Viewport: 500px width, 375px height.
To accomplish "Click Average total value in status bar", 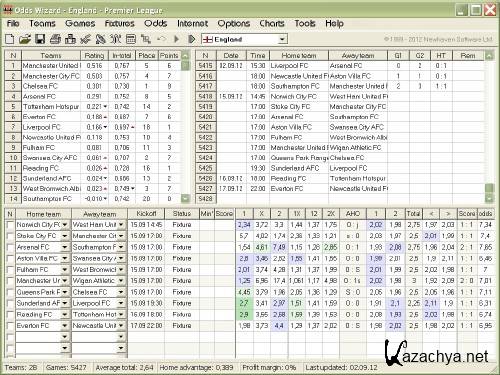I will 124,368.
